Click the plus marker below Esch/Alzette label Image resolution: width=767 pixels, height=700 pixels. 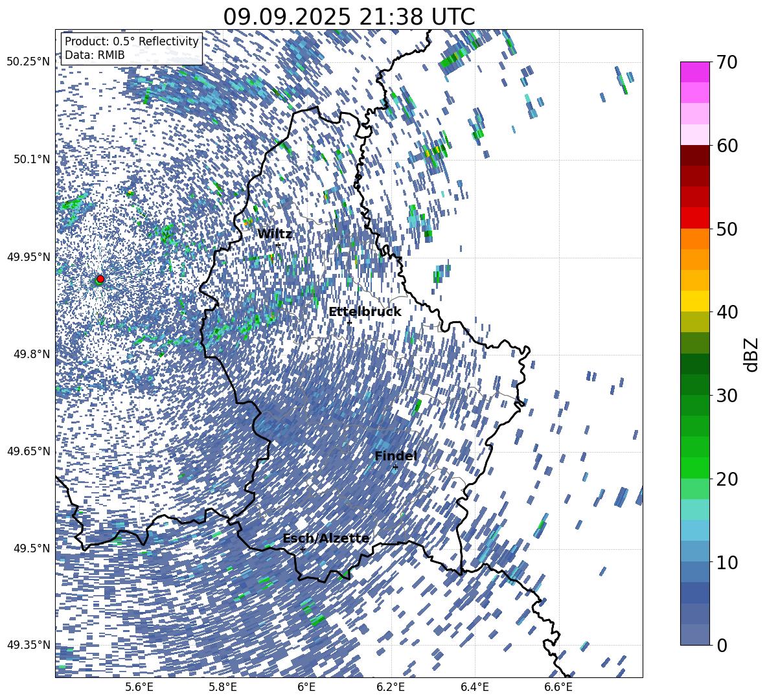pos(303,549)
